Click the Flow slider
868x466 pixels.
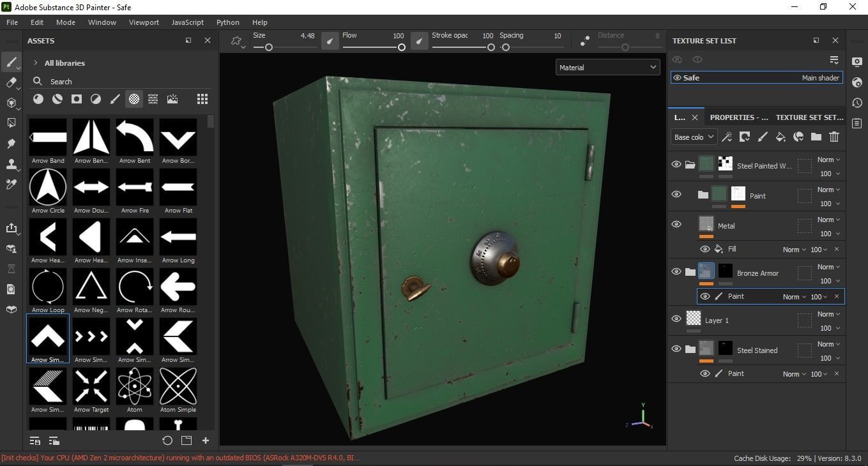tap(374, 47)
